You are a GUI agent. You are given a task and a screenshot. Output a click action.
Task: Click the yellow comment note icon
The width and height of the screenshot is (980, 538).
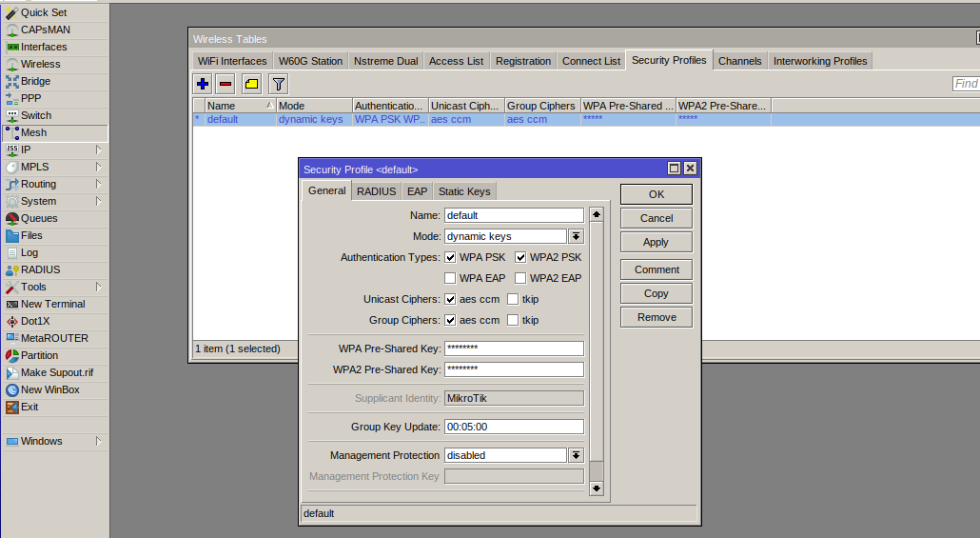pyautogui.click(x=251, y=84)
